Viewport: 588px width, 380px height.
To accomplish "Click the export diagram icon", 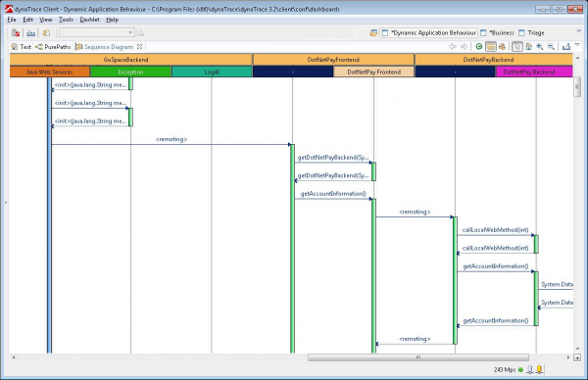I will (x=566, y=46).
